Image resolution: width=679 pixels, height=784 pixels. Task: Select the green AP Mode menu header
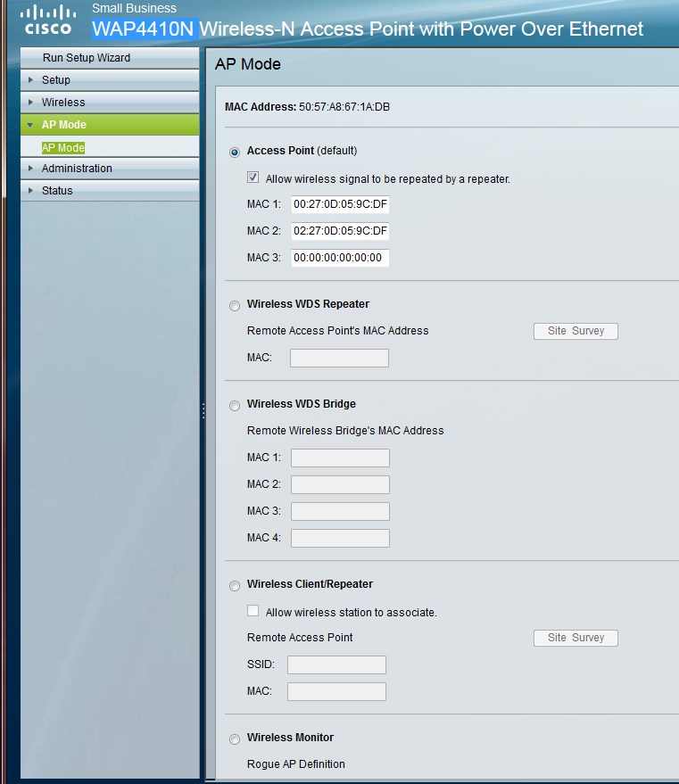click(110, 125)
